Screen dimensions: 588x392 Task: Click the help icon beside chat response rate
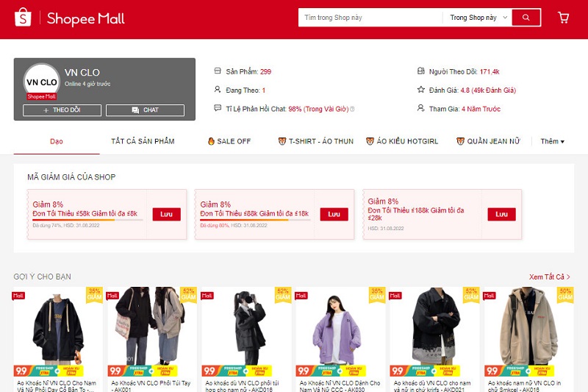(352, 110)
